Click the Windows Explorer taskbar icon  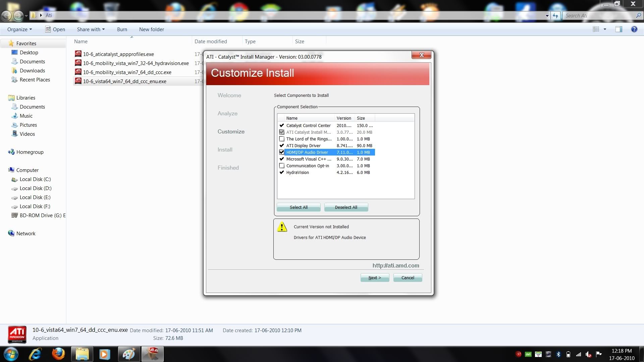[x=82, y=354]
